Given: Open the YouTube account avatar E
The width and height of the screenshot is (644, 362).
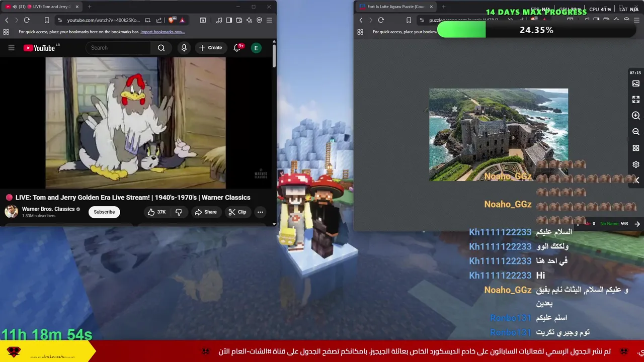Looking at the screenshot, I should [x=256, y=48].
